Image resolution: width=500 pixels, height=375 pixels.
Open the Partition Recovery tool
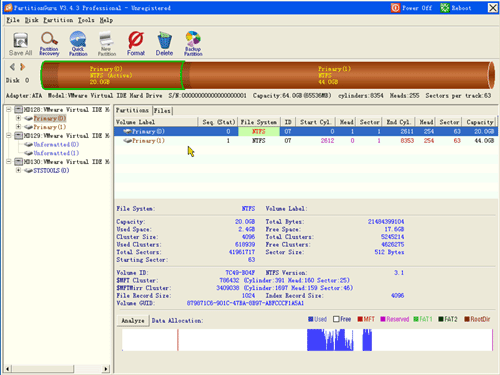click(49, 44)
